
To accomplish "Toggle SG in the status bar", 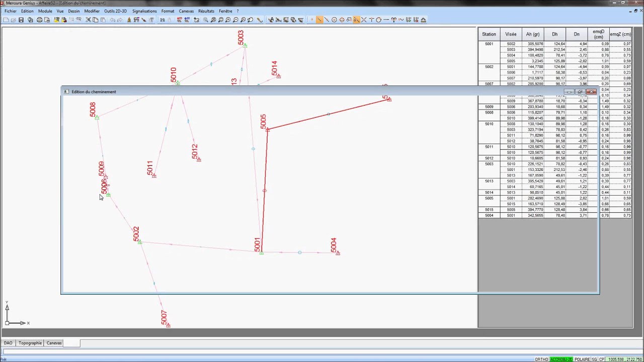I will tap(594, 359).
